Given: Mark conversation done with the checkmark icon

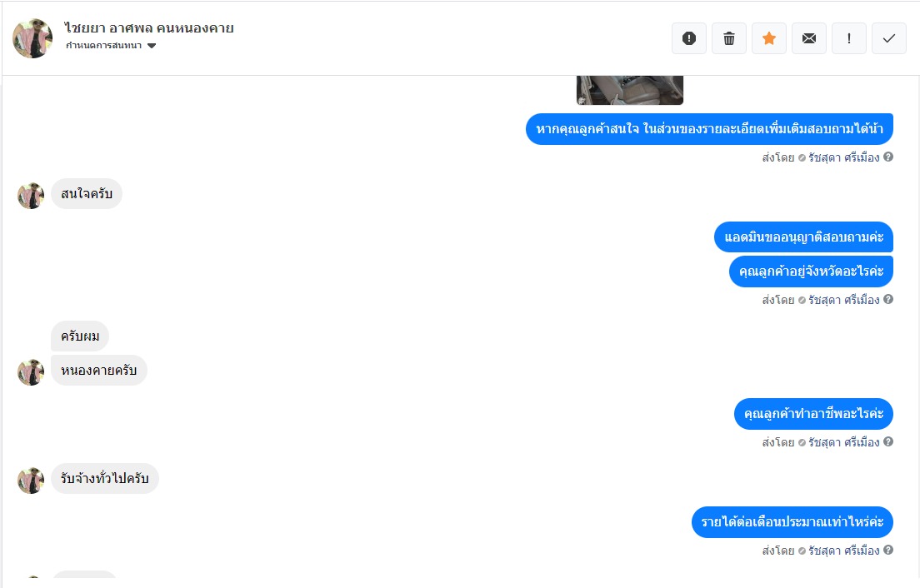Looking at the screenshot, I should tap(889, 38).
